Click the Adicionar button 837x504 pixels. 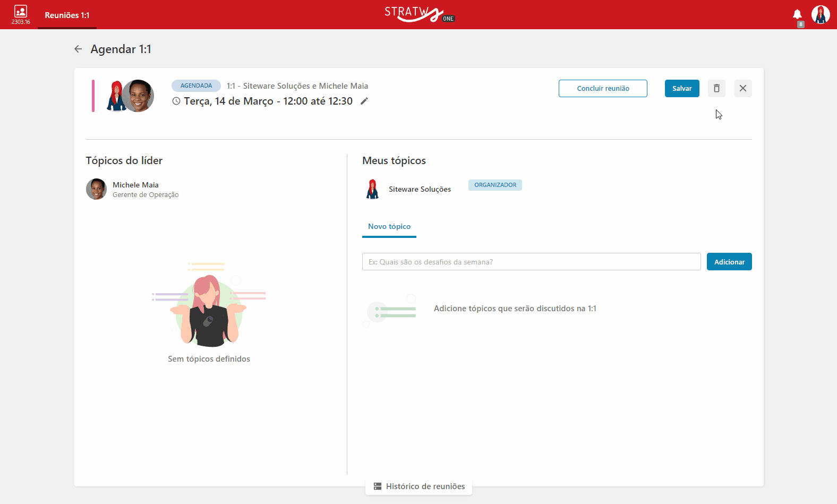point(729,262)
